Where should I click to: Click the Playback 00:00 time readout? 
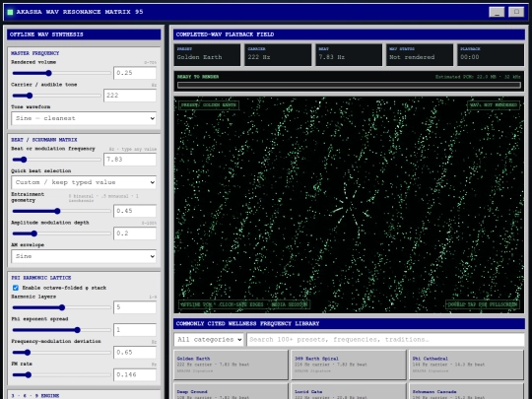pyautogui.click(x=491, y=54)
